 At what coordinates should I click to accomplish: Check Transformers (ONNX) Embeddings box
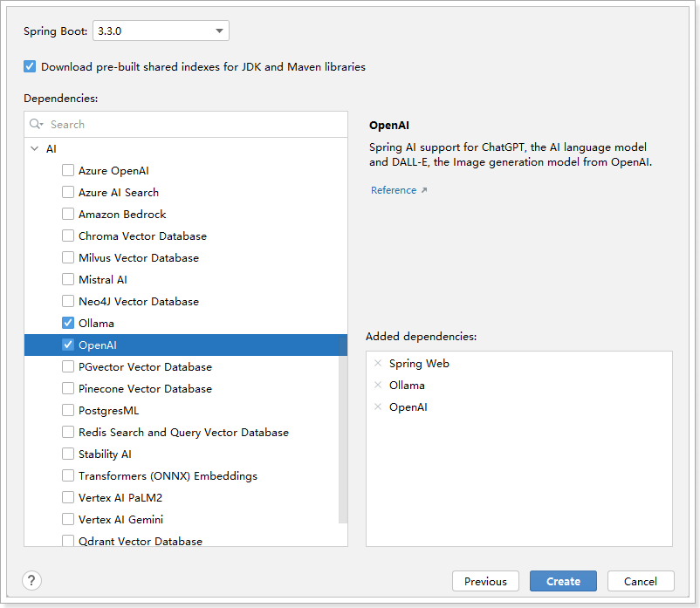pos(68,476)
